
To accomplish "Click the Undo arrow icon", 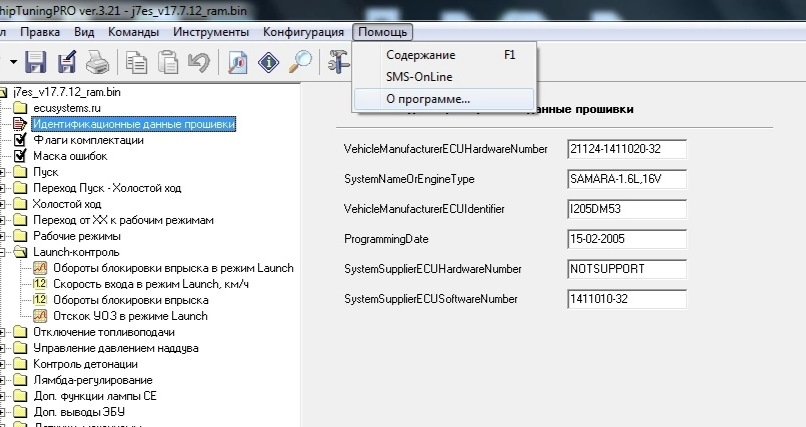I will (198, 63).
